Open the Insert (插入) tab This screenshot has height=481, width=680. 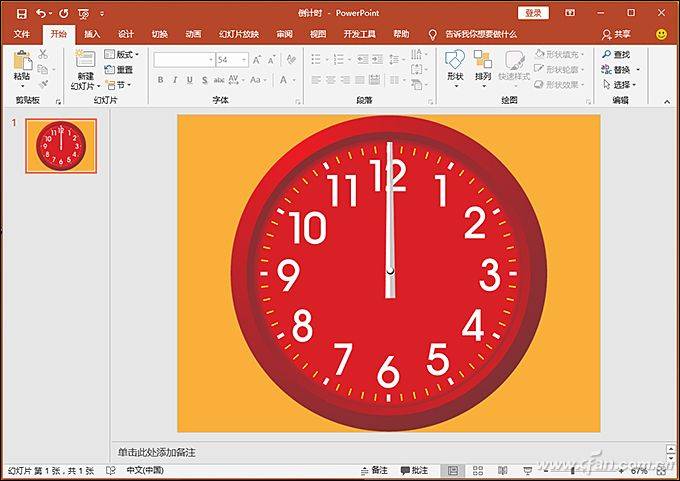[92, 34]
